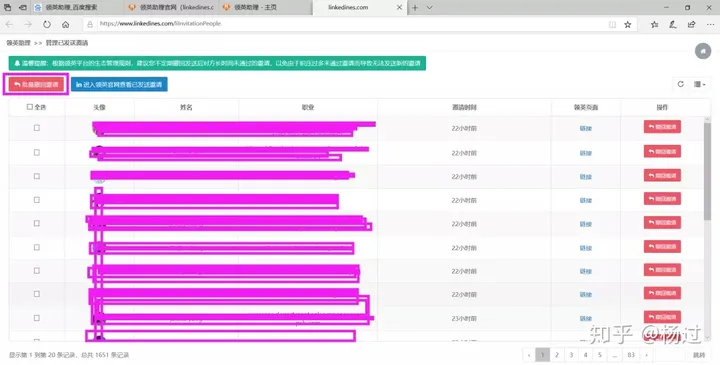720x365 pixels.
Task: Close the linkedines.com tab
Action: pyautogui.click(x=399, y=7)
